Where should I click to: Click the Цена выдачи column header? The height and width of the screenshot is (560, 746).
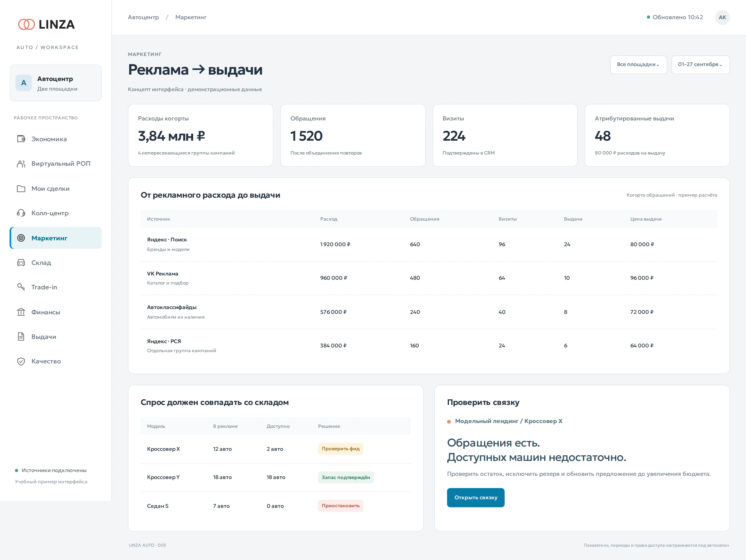point(646,219)
